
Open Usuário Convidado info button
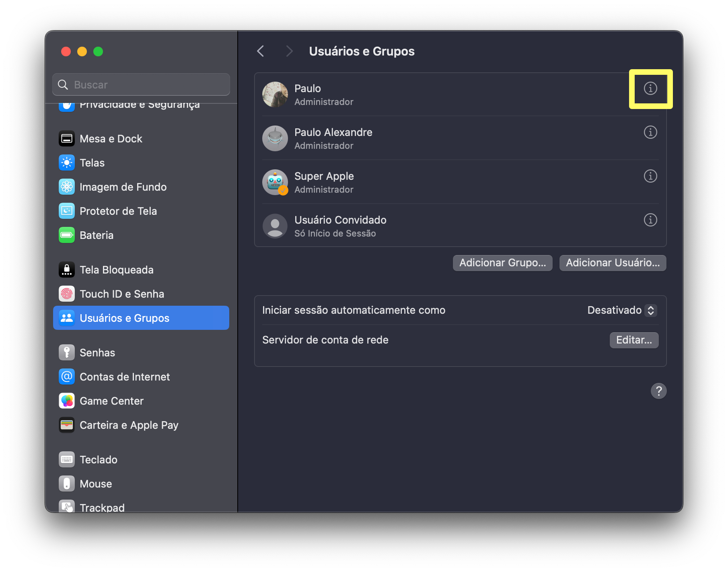(650, 220)
